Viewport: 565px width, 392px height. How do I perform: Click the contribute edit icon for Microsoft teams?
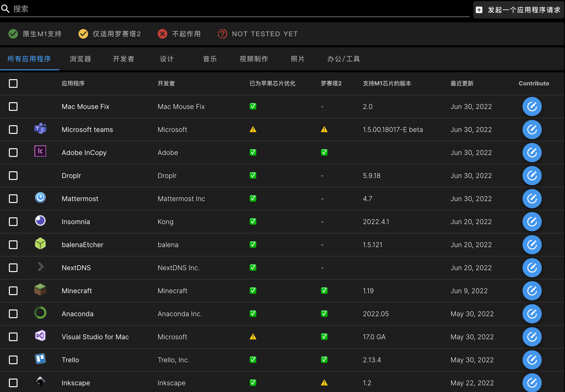point(532,130)
